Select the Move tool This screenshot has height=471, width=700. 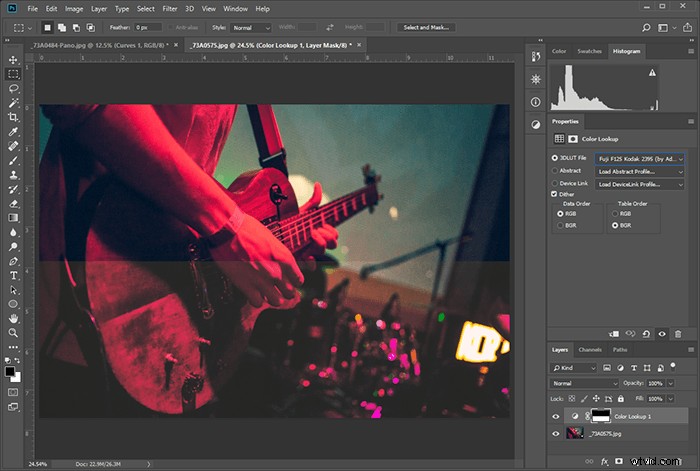tap(13, 60)
